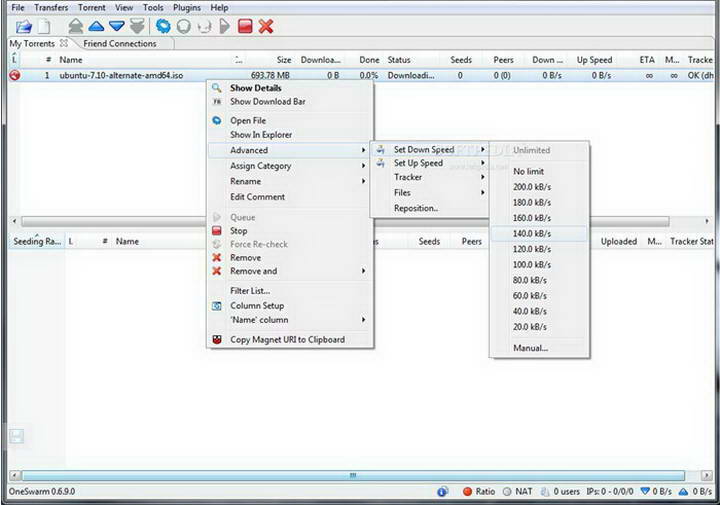
Task: Click upper pane horizontal scrollbar left arrow
Action: (15, 222)
